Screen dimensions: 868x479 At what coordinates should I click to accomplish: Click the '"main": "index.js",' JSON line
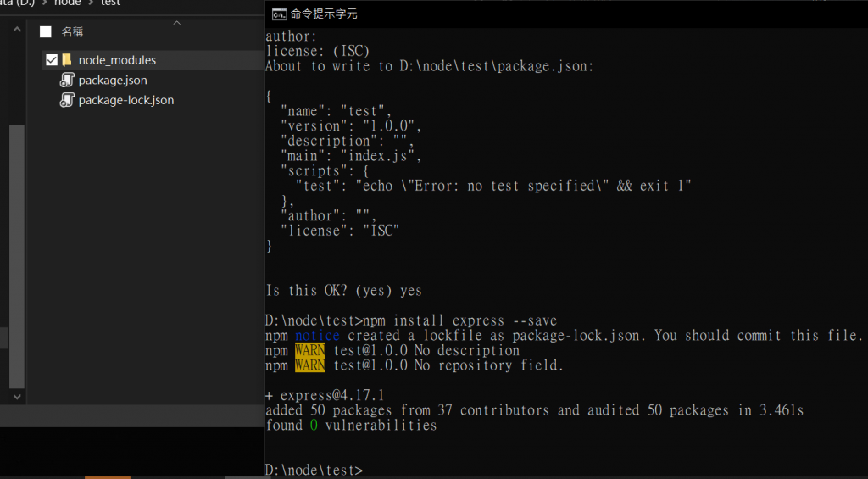(x=352, y=156)
